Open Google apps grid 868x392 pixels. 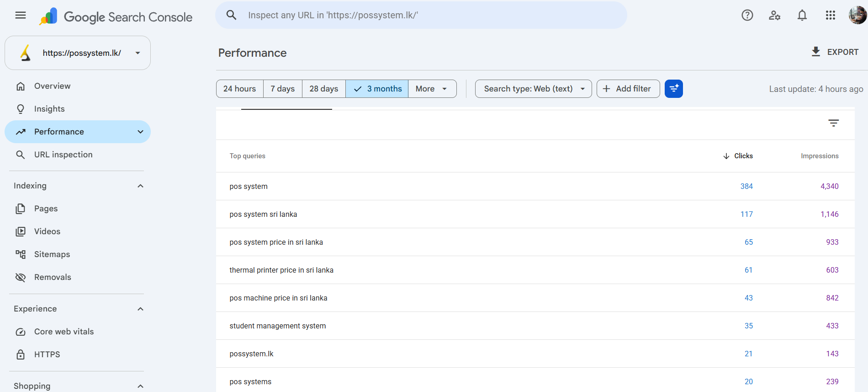pyautogui.click(x=831, y=15)
